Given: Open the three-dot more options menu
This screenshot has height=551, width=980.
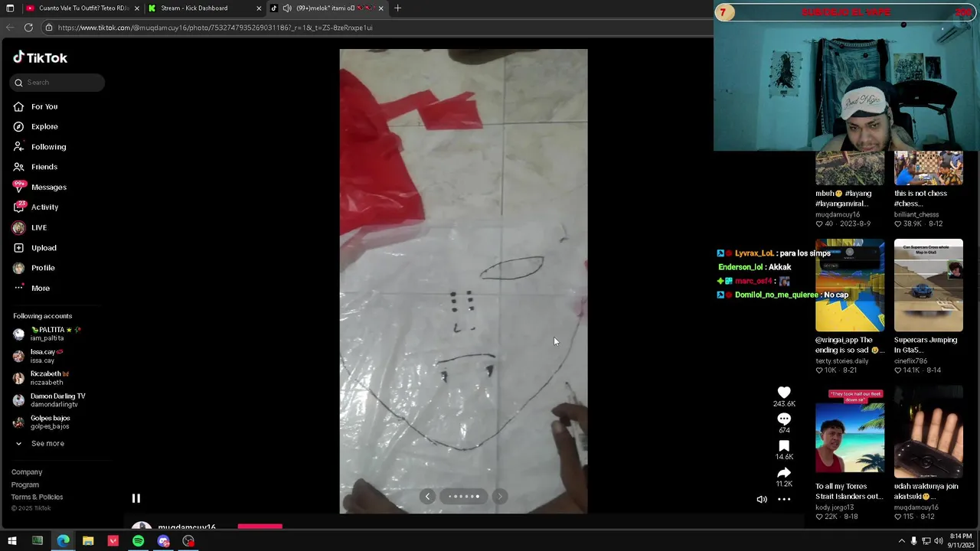Looking at the screenshot, I should [784, 500].
